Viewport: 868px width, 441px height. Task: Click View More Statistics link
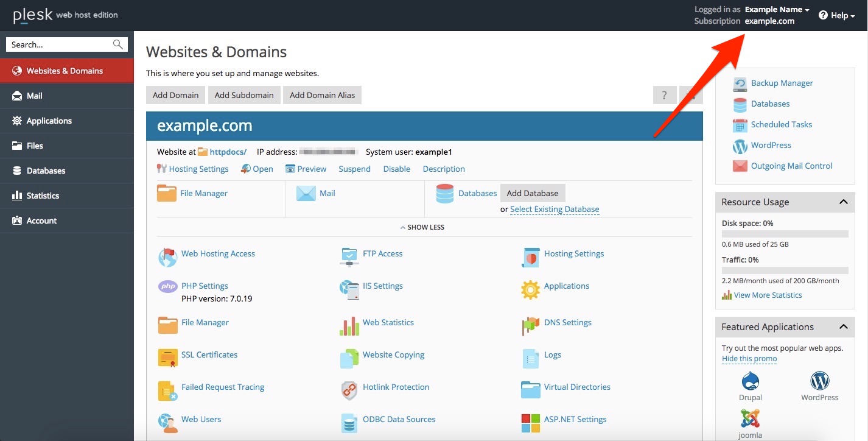point(768,295)
